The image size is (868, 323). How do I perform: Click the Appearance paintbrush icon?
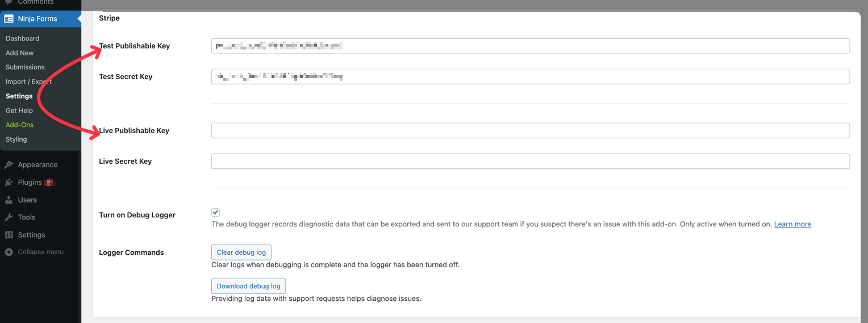point(9,165)
